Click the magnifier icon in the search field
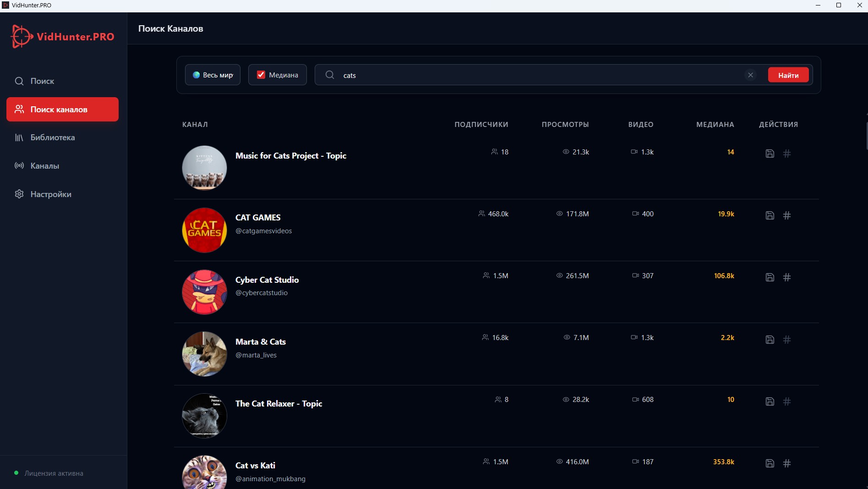This screenshot has height=489, width=868. [x=330, y=75]
